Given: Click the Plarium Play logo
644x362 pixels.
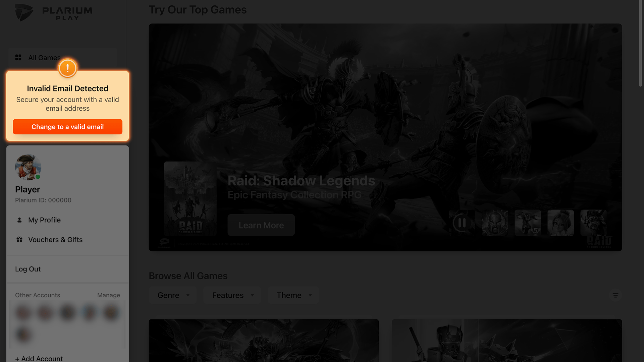Looking at the screenshot, I should 54,13.
